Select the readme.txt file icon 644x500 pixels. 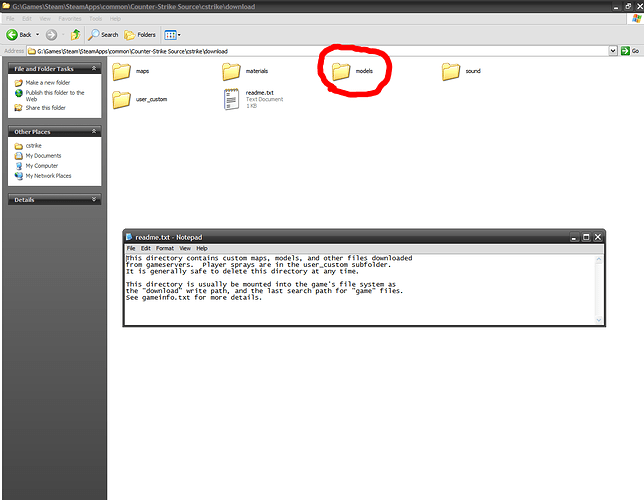pyautogui.click(x=231, y=99)
